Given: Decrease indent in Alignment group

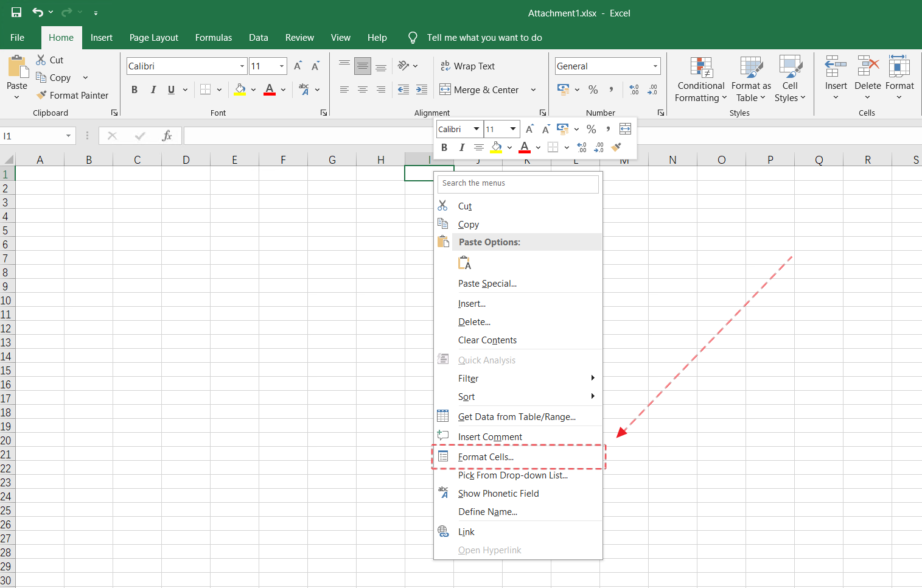Looking at the screenshot, I should click(403, 89).
